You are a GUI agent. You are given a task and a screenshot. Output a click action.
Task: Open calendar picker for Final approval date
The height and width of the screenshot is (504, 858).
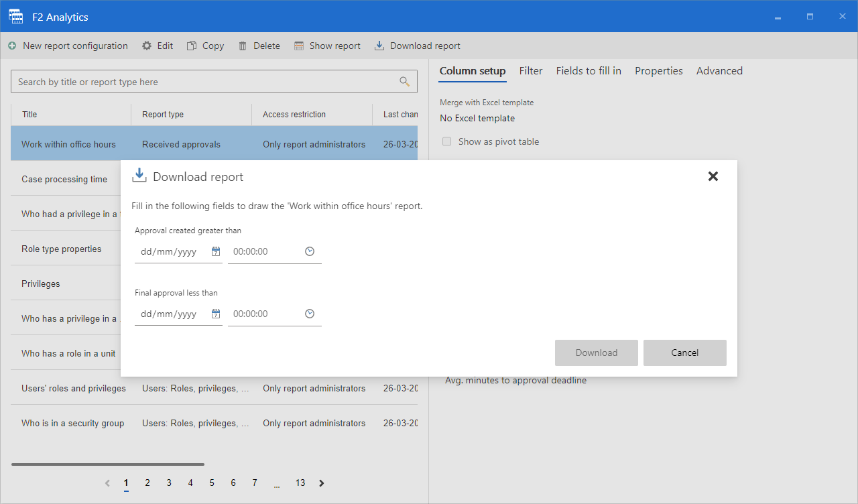(x=216, y=314)
